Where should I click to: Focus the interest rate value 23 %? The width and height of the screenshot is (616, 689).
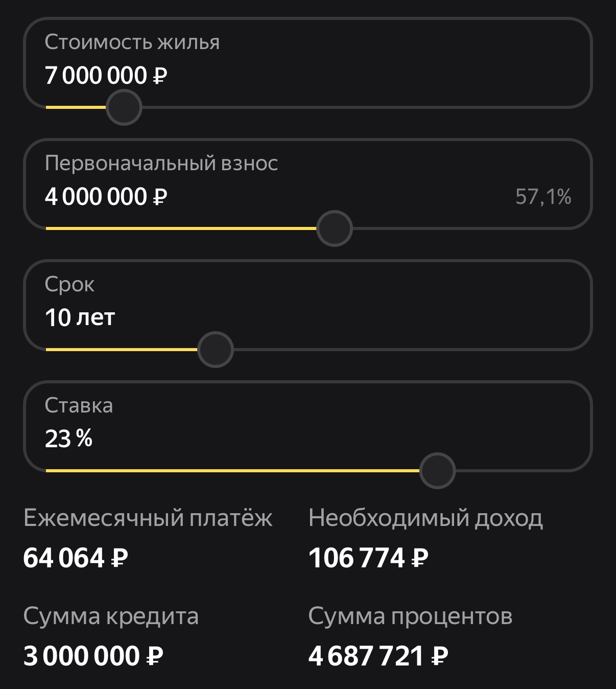(68, 439)
